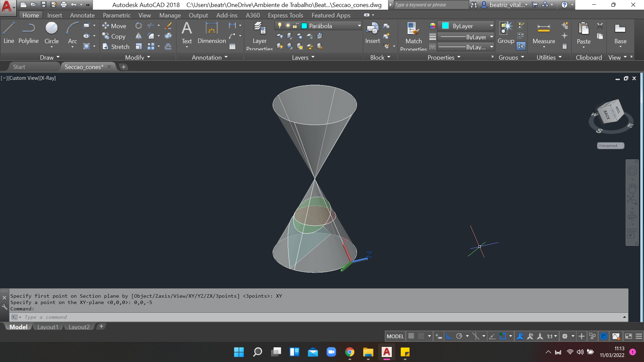Choose the Arc tool
The width and height of the screenshot is (644, 362).
[x=72, y=33]
